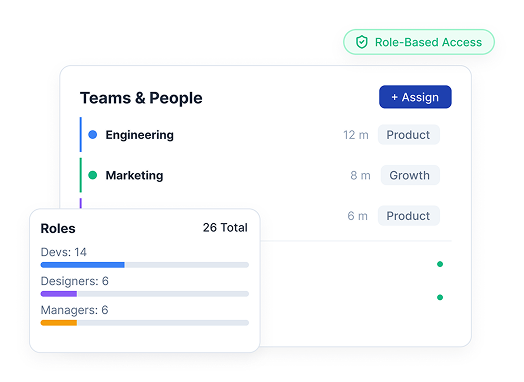The height and width of the screenshot is (382, 524).
Task: Click the Product tag on Engineering row
Action: point(409,135)
